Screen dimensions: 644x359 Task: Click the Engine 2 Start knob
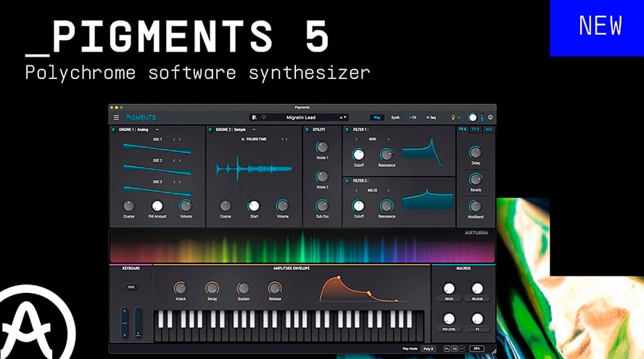coord(254,206)
